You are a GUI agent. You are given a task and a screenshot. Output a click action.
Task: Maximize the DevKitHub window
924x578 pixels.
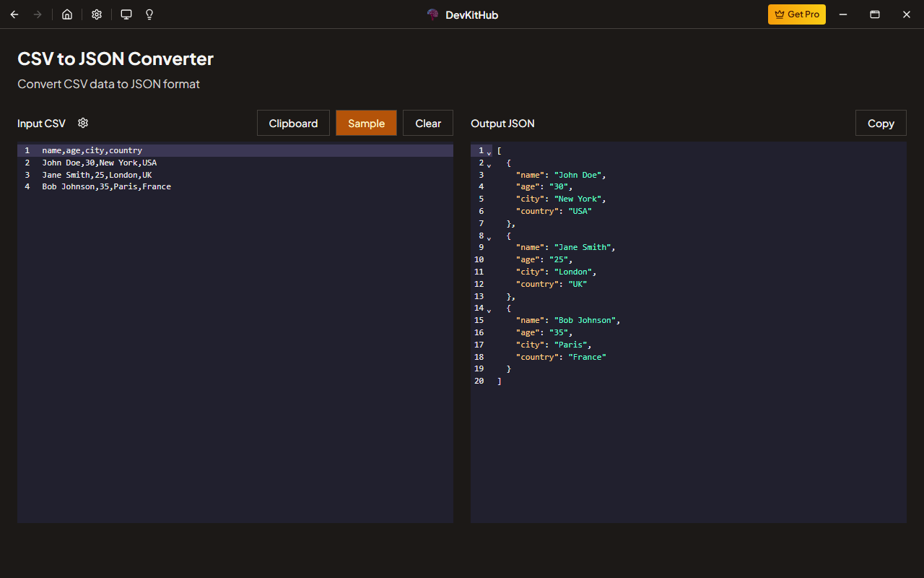(x=875, y=14)
